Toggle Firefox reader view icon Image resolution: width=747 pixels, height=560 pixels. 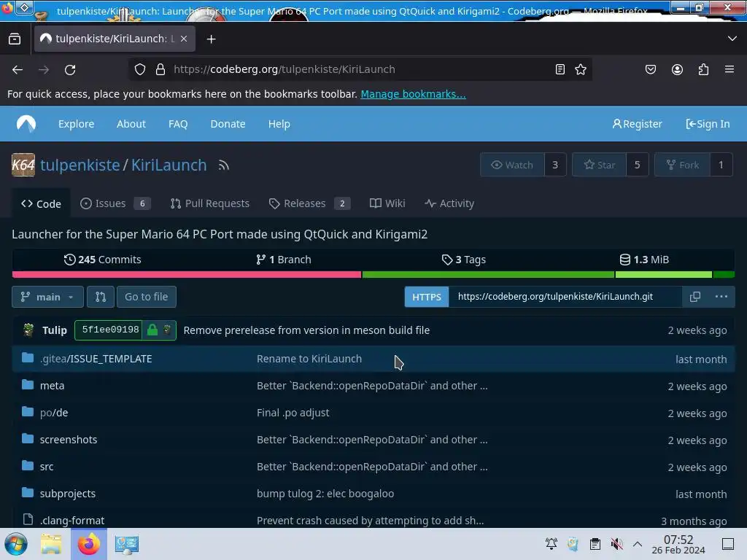click(560, 69)
